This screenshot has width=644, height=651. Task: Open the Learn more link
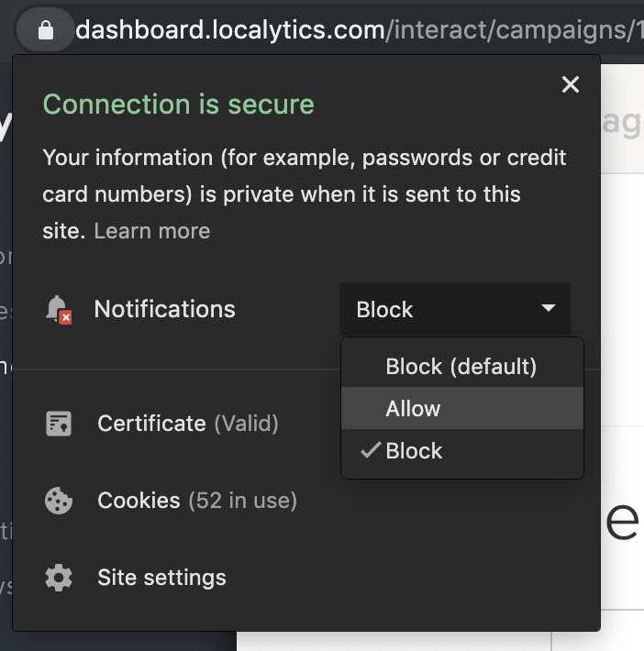click(152, 231)
